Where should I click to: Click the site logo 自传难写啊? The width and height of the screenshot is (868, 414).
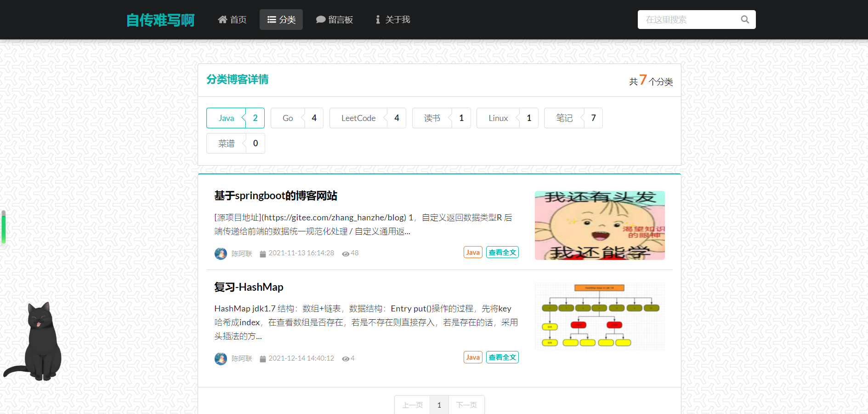[160, 19]
